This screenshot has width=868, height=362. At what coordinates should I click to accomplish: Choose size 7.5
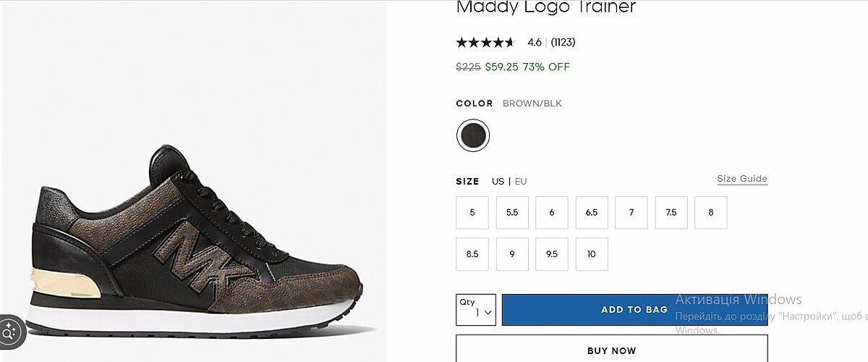[x=671, y=213]
